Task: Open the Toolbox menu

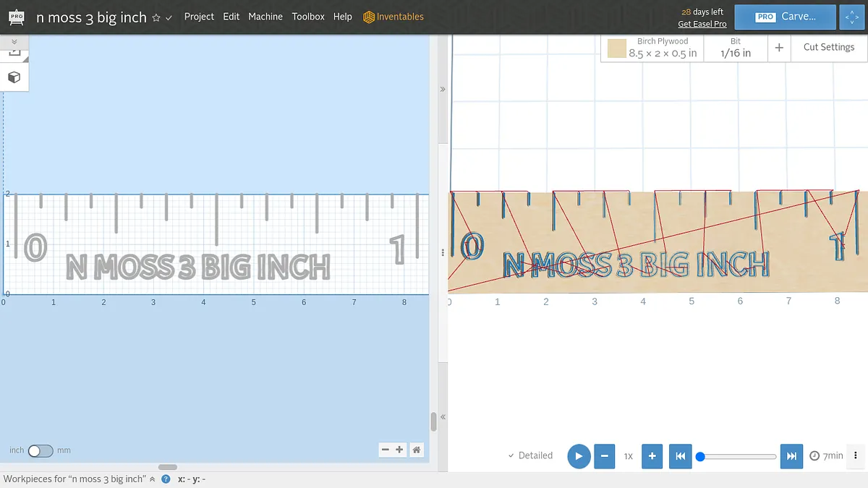Action: pyautogui.click(x=308, y=17)
